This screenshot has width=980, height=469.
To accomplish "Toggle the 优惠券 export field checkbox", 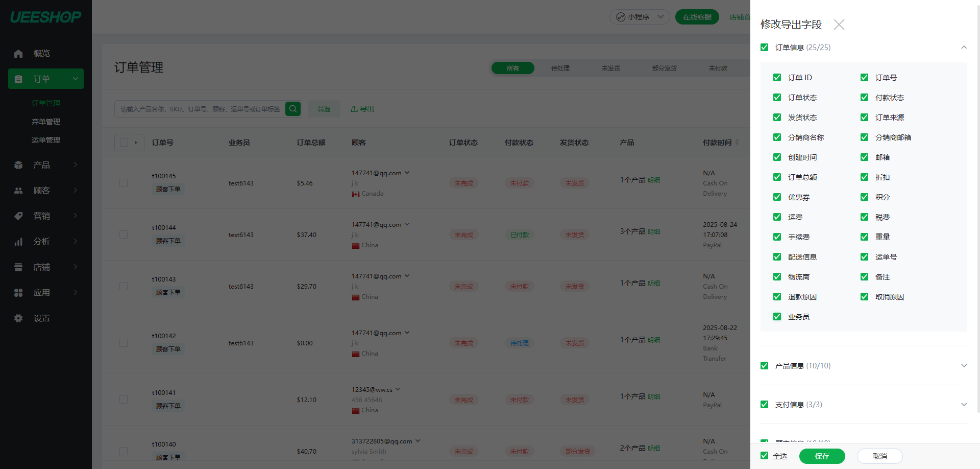I will (x=777, y=197).
